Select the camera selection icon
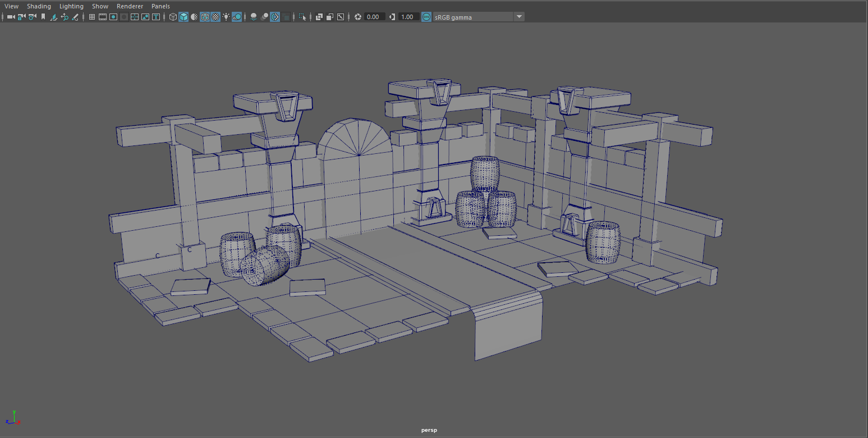This screenshot has height=438, width=868. (x=10, y=17)
